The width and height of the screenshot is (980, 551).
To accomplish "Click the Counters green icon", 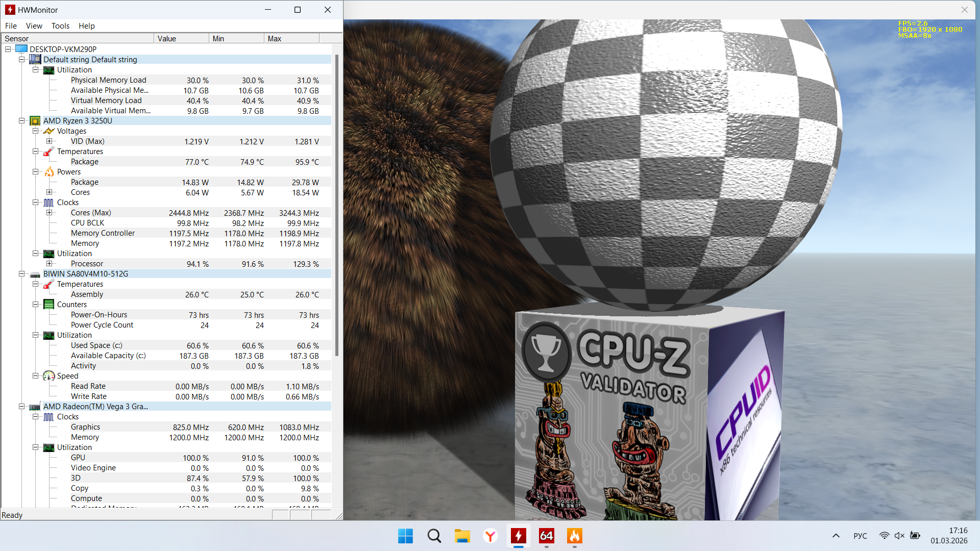I will (x=48, y=305).
